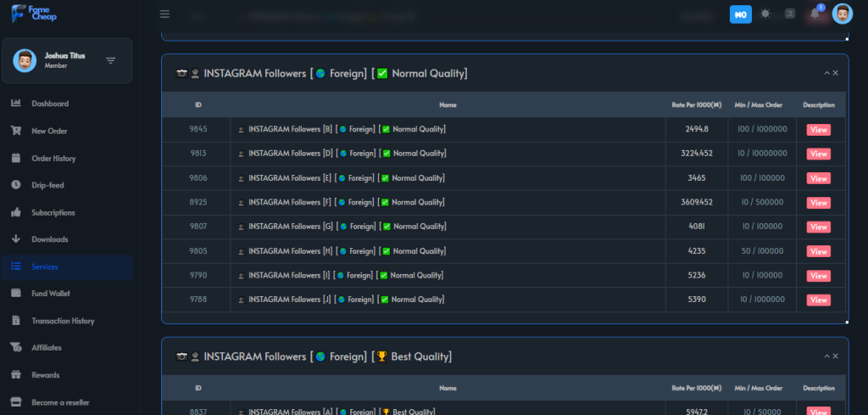Image resolution: width=868 pixels, height=415 pixels.
Task: Select INSTAGRAM Followers [E] service name
Action: click(341, 178)
